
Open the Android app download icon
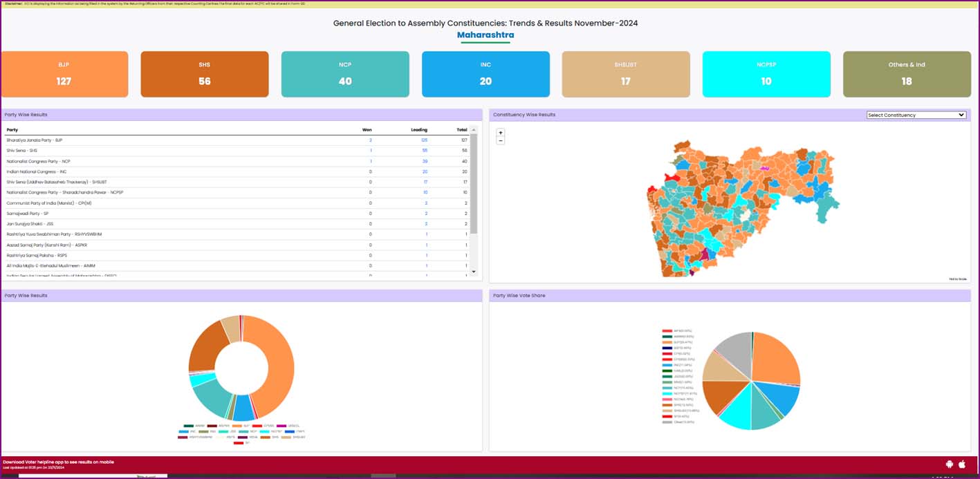coord(950,464)
